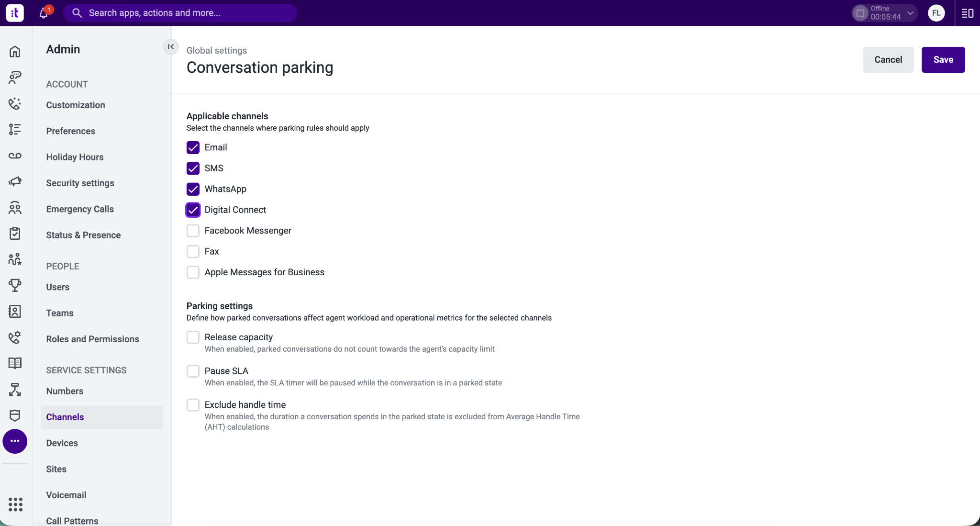
Task: Click the FL user avatar
Action: (x=936, y=13)
